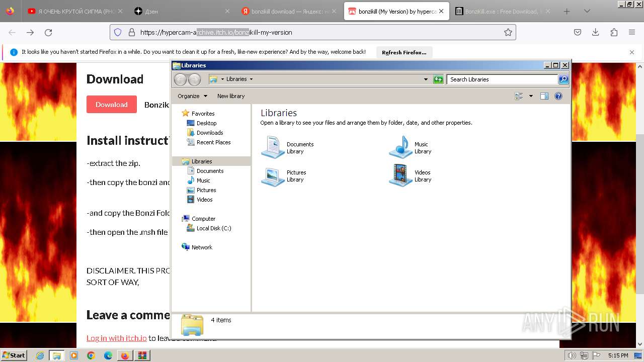Reload the current Firefox page

(48, 32)
